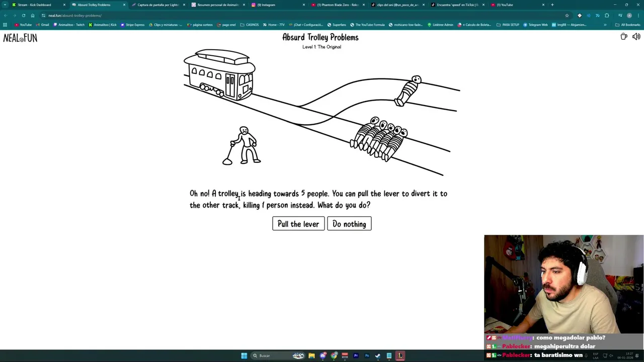This screenshot has width=644, height=362.
Task: Open the extensions puzzle icon
Action: click(x=607, y=16)
